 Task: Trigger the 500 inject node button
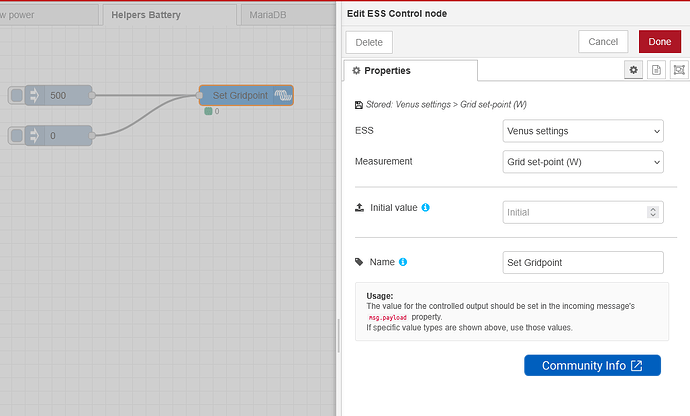coord(17,96)
